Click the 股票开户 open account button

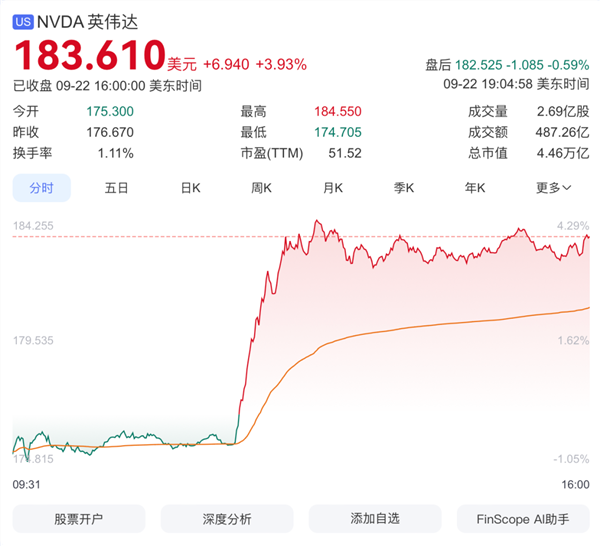tap(79, 519)
